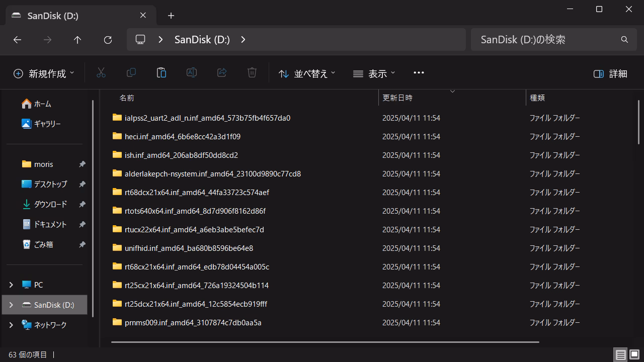This screenshot has width=644, height=362.
Task: Click the Paste clipboard icon
Action: (x=162, y=73)
